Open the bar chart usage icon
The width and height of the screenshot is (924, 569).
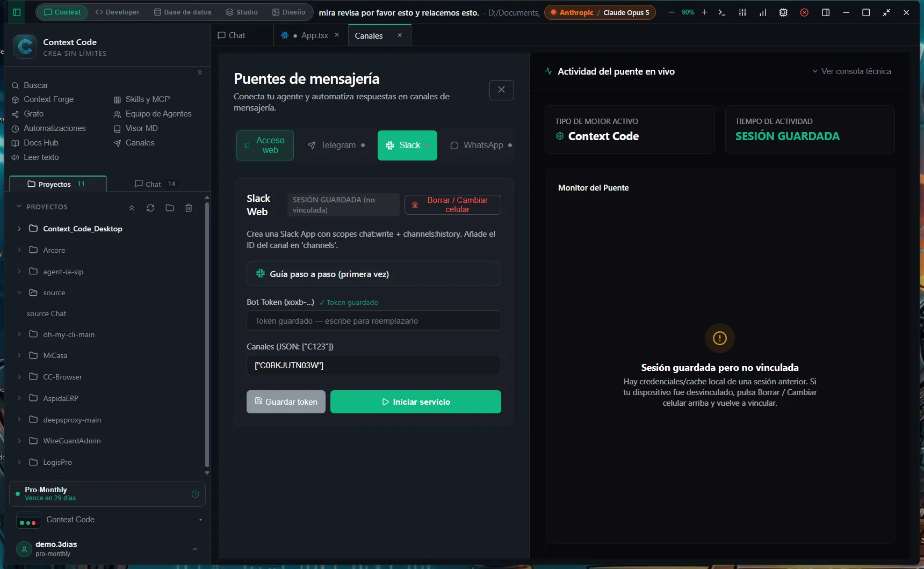click(763, 12)
